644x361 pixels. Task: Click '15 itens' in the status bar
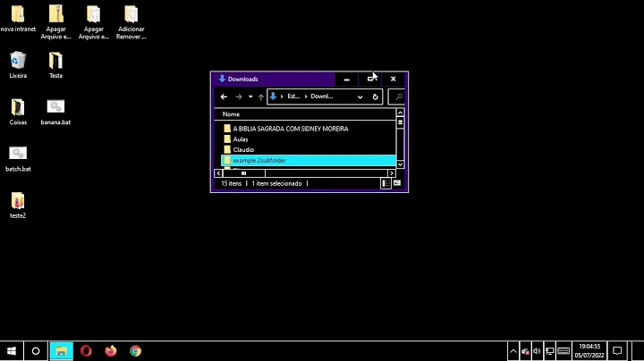[x=232, y=184]
